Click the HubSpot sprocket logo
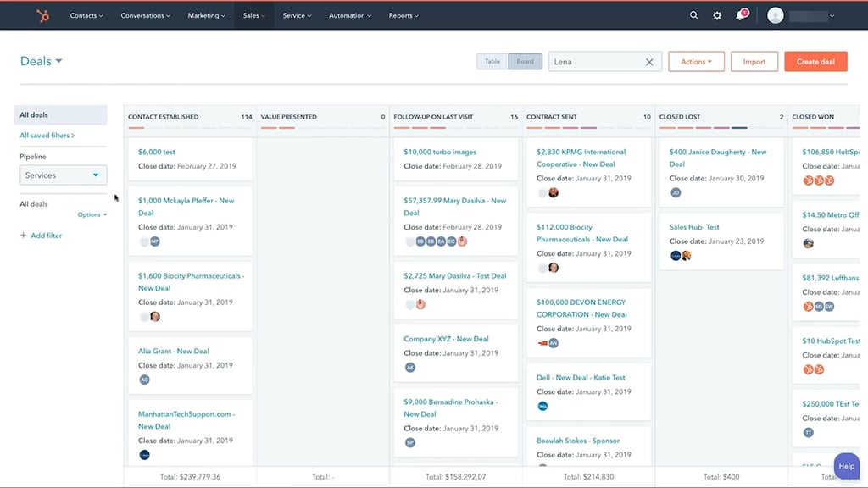This screenshot has width=868, height=488. (x=42, y=15)
